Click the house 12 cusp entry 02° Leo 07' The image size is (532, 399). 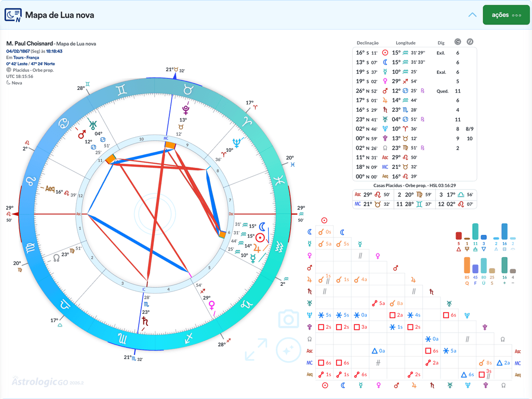(x=456, y=204)
